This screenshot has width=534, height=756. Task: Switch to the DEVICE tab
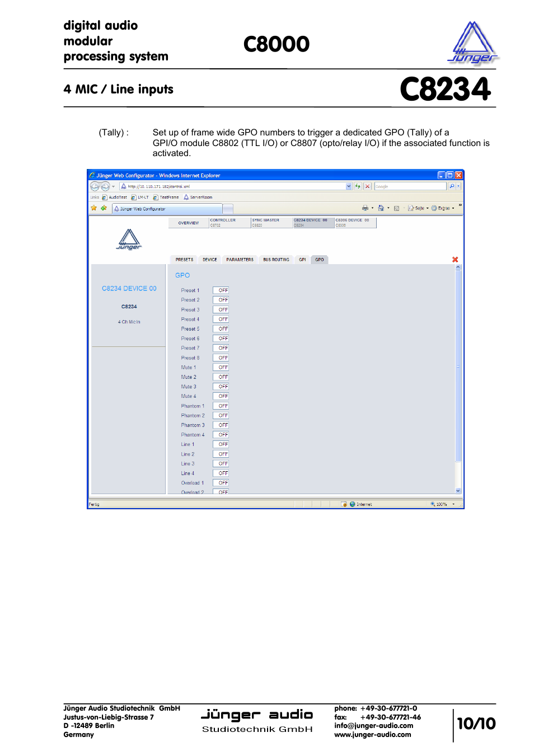pyautogui.click(x=210, y=260)
